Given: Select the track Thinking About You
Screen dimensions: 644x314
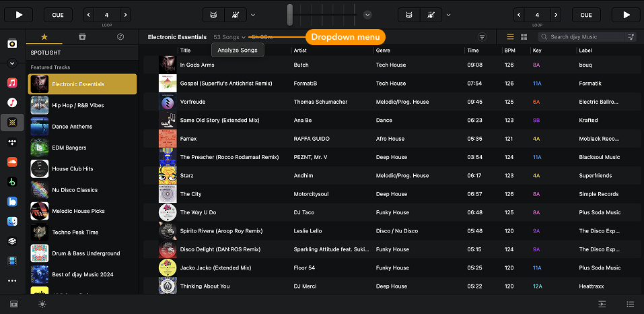Looking at the screenshot, I should pos(392,286).
